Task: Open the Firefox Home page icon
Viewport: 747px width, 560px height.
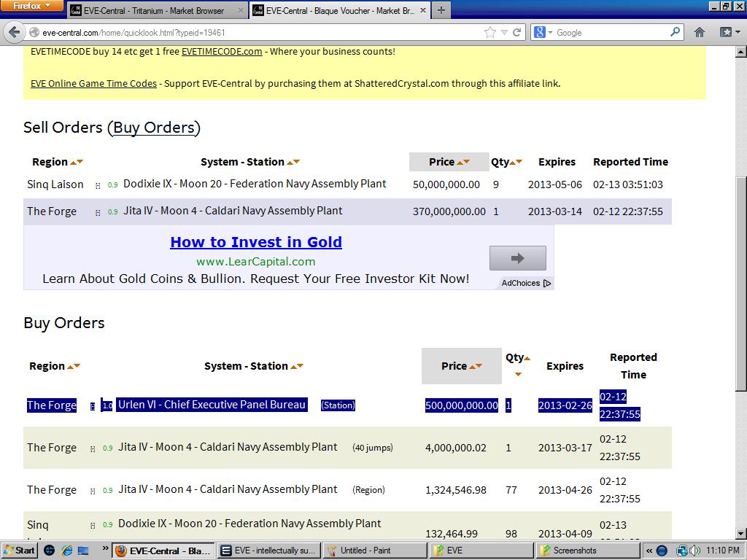Action: [x=700, y=32]
